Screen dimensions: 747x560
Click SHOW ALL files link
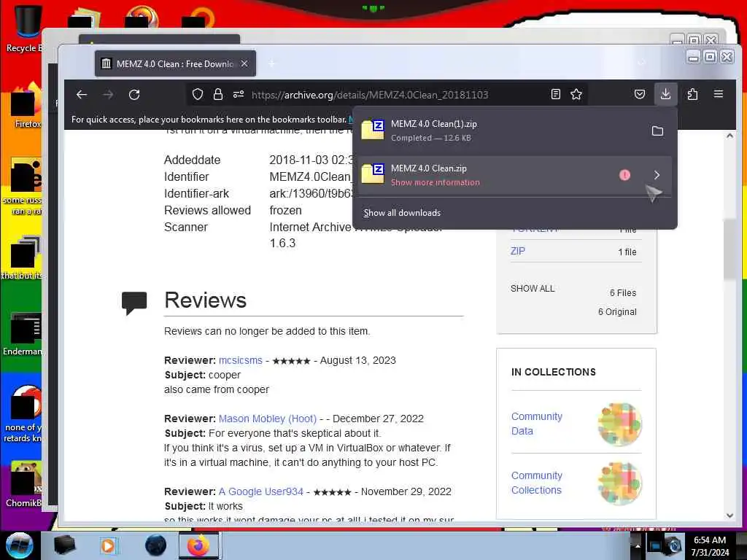tap(533, 289)
